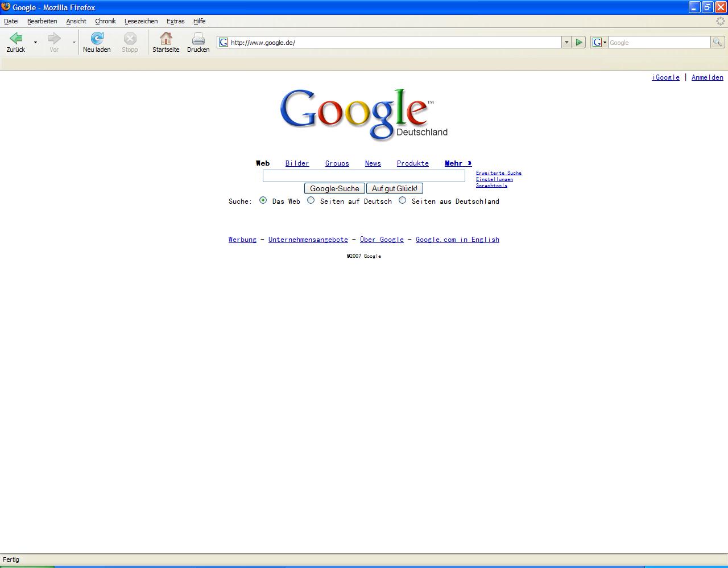Open back history dropdown arrow
The image size is (728, 568).
35,43
